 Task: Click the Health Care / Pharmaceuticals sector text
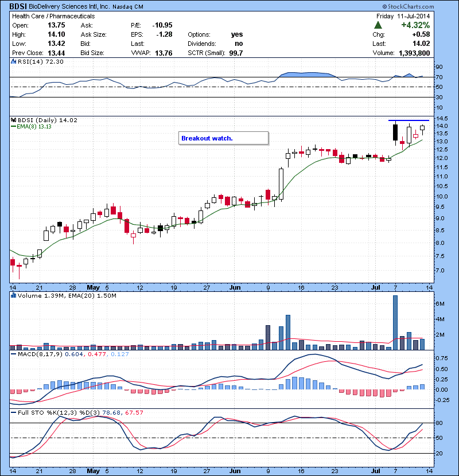point(53,16)
